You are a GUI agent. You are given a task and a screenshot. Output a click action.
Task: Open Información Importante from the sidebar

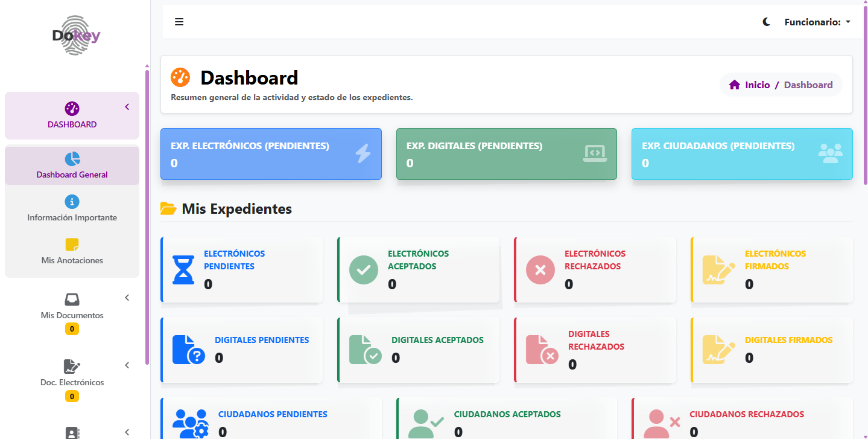pyautogui.click(x=72, y=209)
